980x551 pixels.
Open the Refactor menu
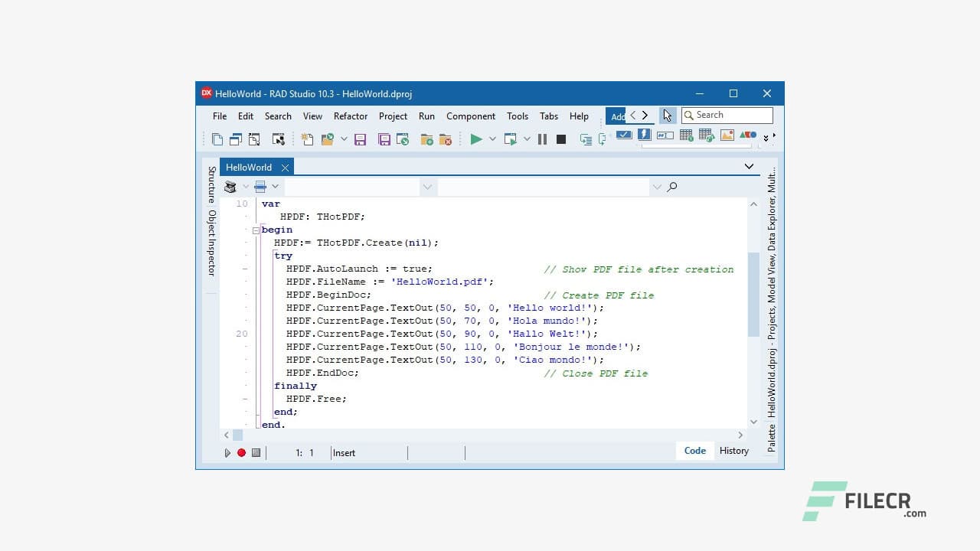(350, 116)
